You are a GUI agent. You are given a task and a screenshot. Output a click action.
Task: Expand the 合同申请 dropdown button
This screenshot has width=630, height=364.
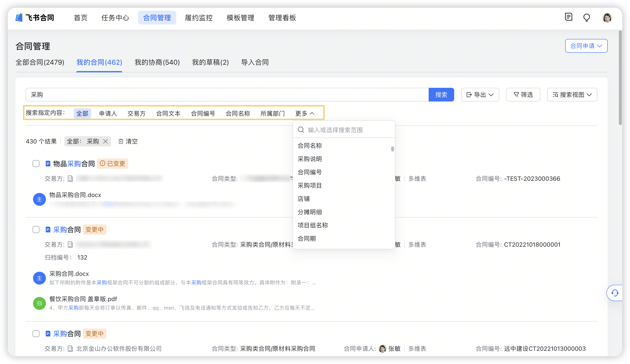586,46
